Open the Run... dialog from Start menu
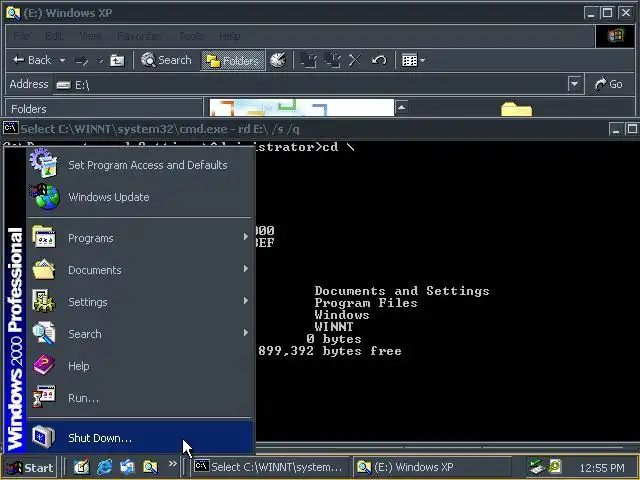This screenshot has height=480, width=640. (140, 398)
